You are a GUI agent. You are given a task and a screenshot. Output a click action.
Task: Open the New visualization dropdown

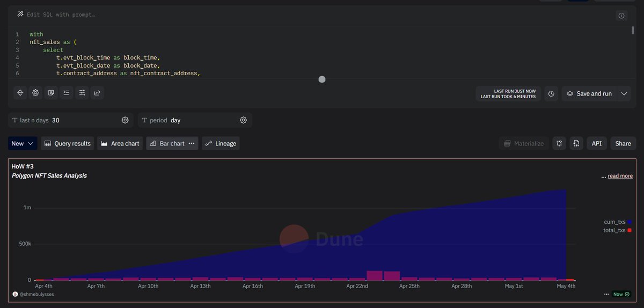pos(23,143)
